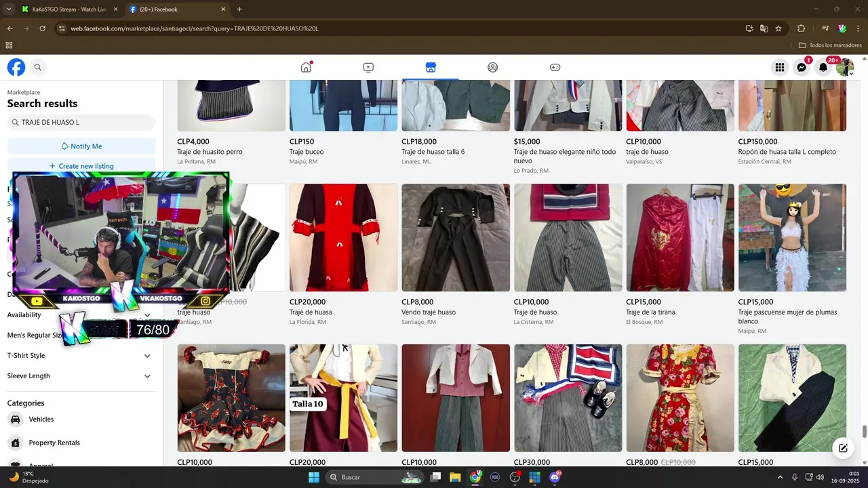Click the Marketplace search field with TRAJE DE HUASO L
868x488 pixels.
pos(81,123)
